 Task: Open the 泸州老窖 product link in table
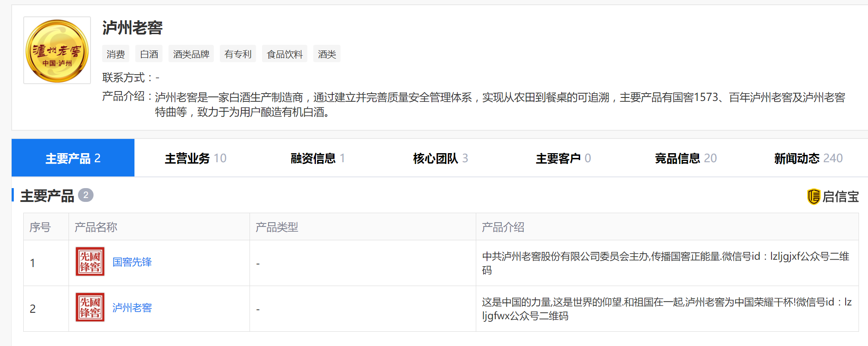[132, 308]
